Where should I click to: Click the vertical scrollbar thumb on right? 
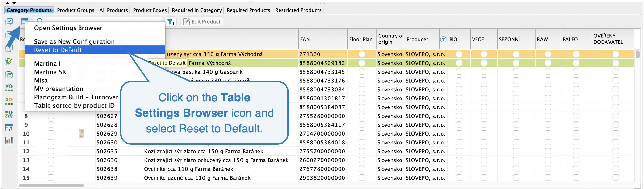click(x=638, y=54)
